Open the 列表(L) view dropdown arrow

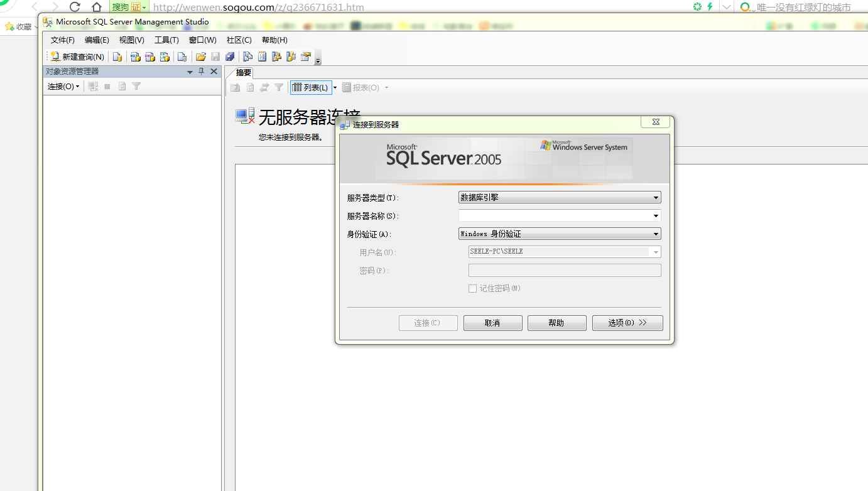point(335,88)
